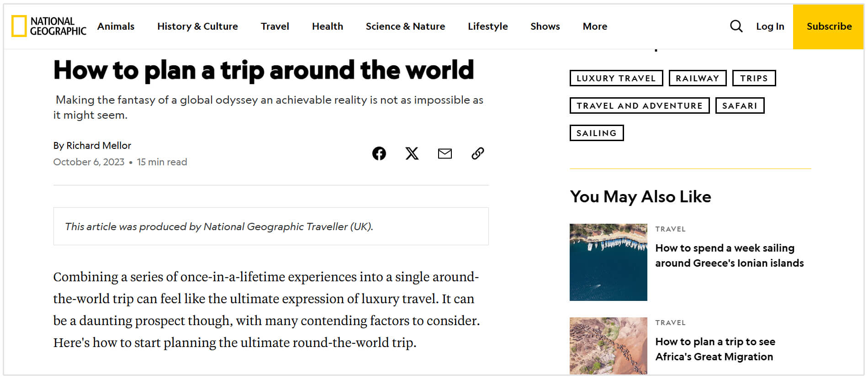Go to the Shows section

pyautogui.click(x=545, y=26)
